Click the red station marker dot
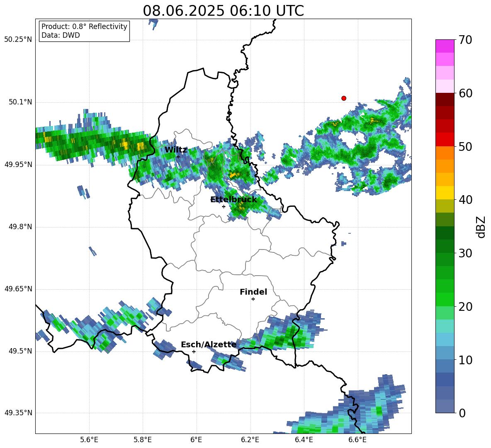 point(344,98)
